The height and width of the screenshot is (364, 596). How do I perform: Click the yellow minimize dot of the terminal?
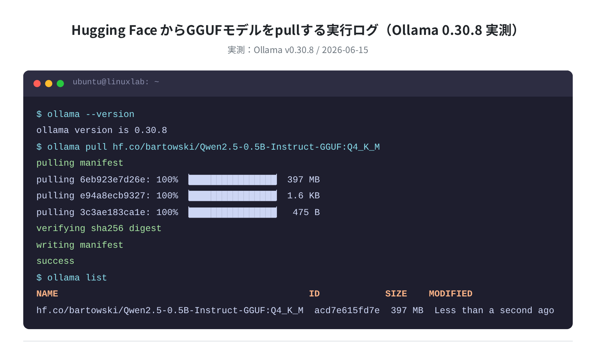pyautogui.click(x=49, y=84)
